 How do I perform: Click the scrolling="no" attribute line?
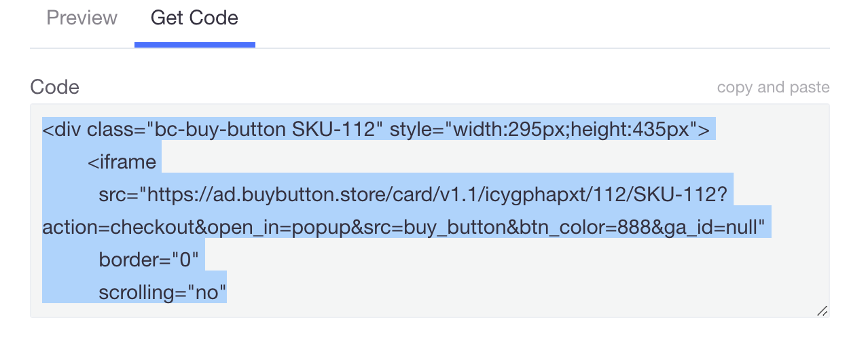(162, 293)
